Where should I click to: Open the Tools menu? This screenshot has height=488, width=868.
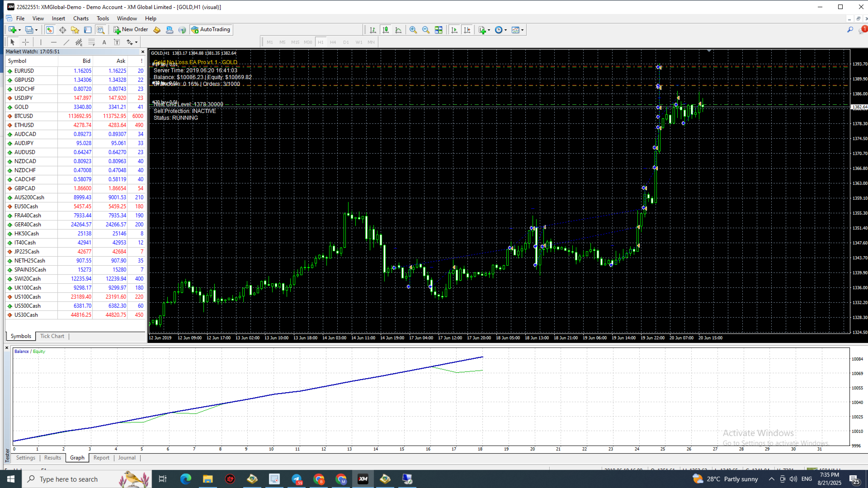coord(103,19)
